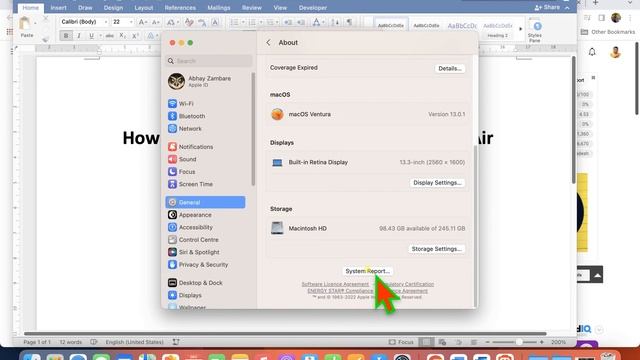Click the Share button in Word

tap(547, 7)
